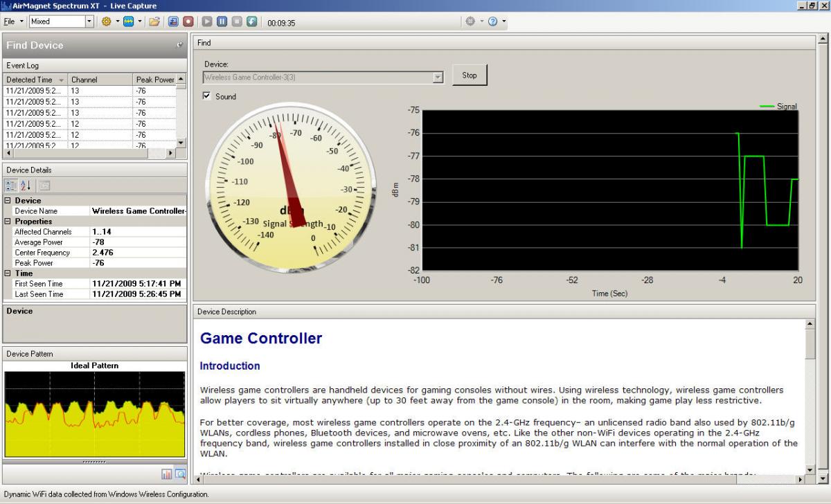
Task: Switch device details to categorized view icon
Action: click(11, 186)
